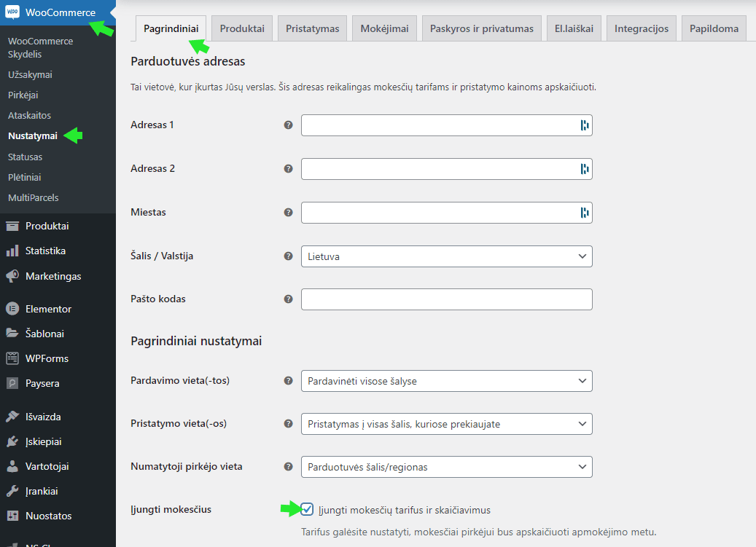Click the Produktai archive icon in sidebar
The height and width of the screenshot is (547, 756).
[12, 226]
